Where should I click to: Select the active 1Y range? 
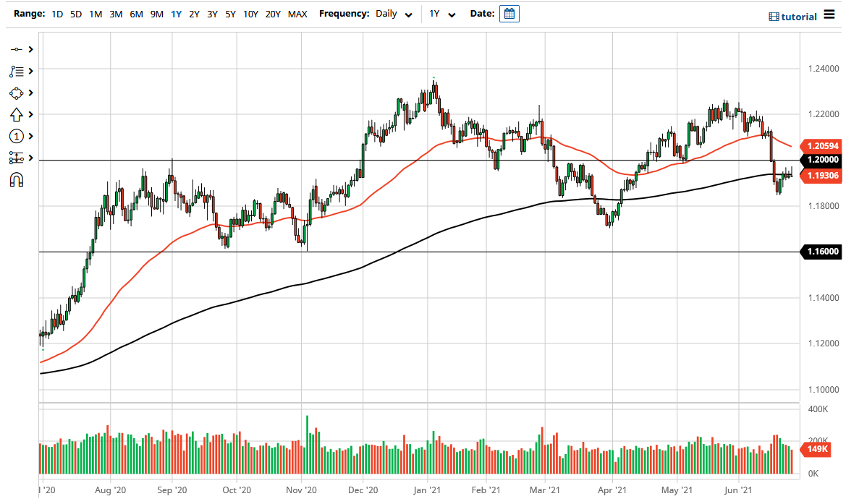(176, 14)
